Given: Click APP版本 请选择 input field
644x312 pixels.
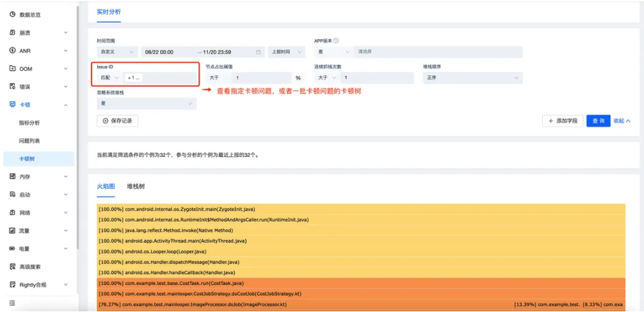Looking at the screenshot, I should (439, 52).
